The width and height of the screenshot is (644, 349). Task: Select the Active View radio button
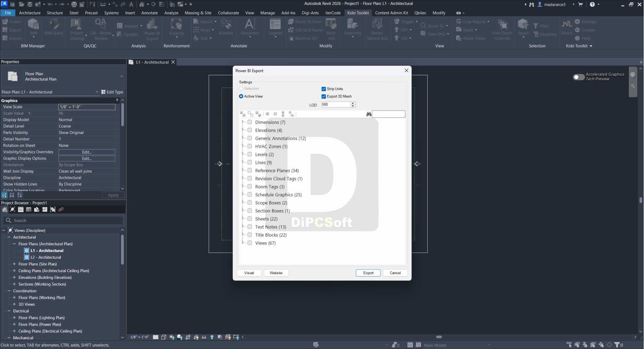coord(241,96)
